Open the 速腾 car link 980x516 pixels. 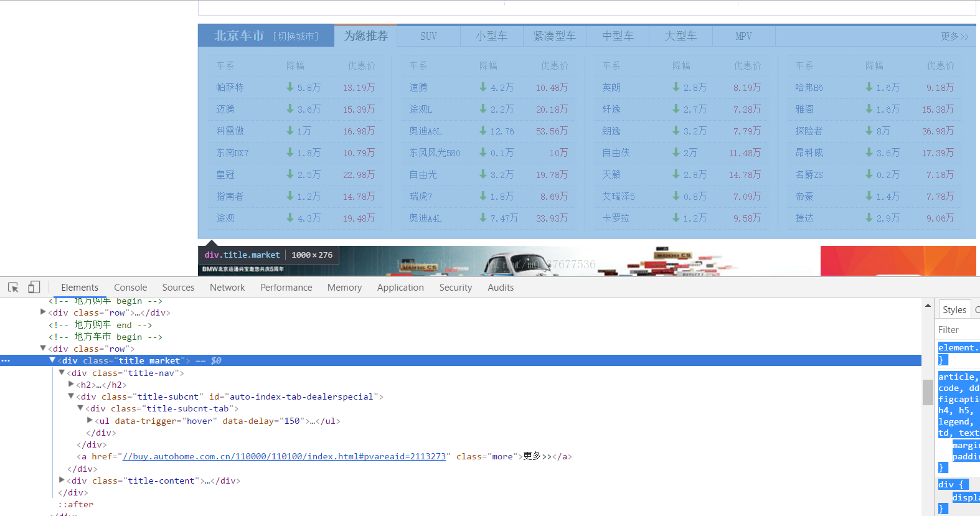pos(418,87)
